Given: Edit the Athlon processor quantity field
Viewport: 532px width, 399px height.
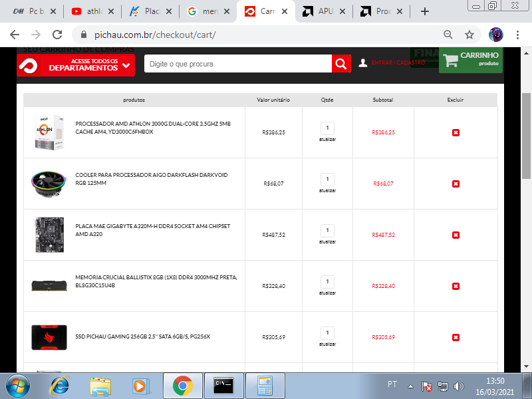Looking at the screenshot, I should [327, 128].
